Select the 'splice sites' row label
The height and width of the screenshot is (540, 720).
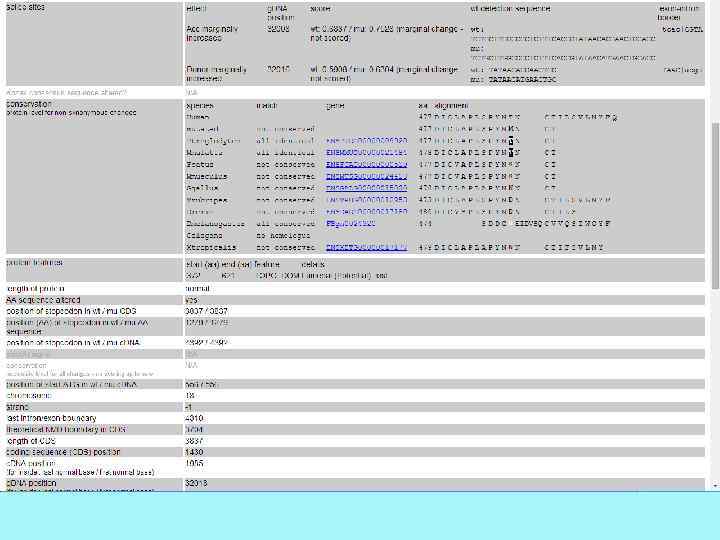26,7
